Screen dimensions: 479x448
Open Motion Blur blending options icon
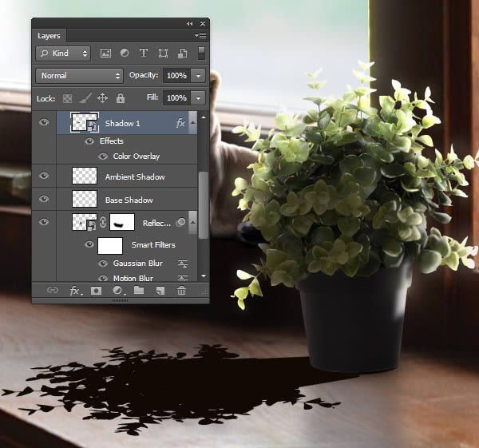tap(183, 278)
